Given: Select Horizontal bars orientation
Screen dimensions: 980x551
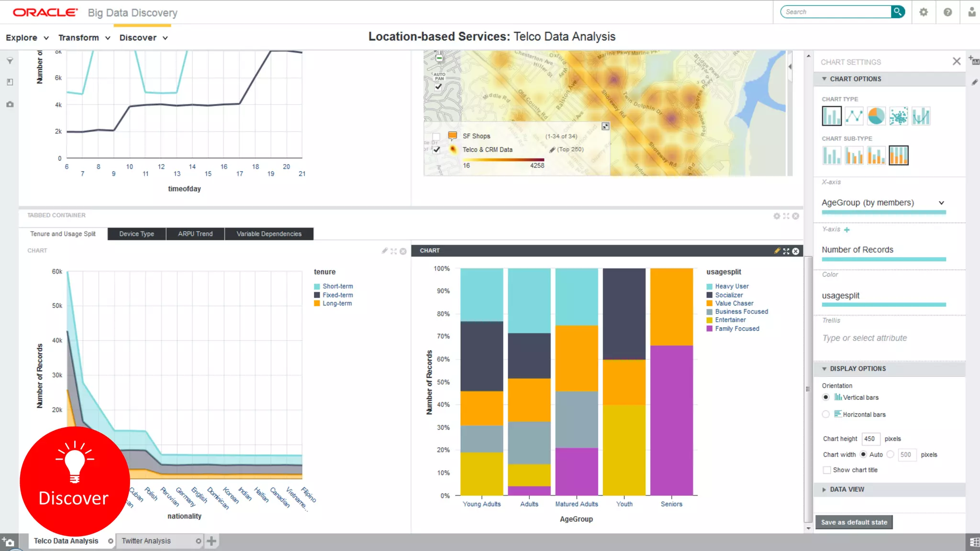Looking at the screenshot, I should coord(826,414).
